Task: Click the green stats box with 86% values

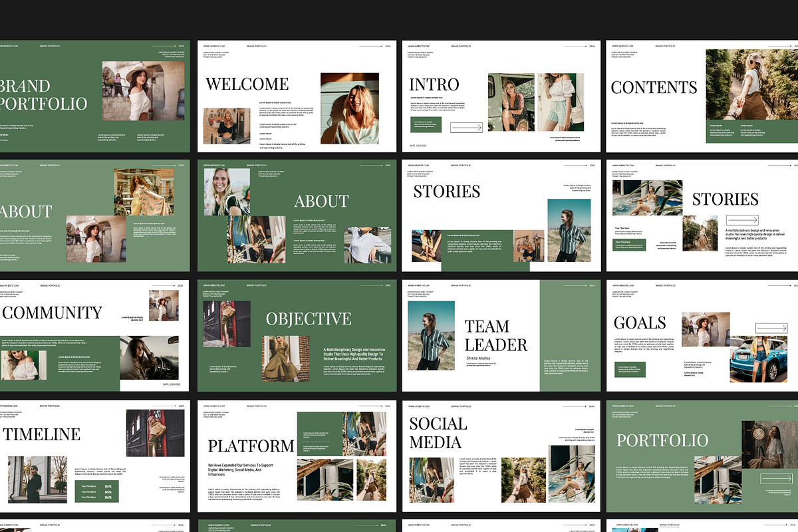Action: click(98, 491)
